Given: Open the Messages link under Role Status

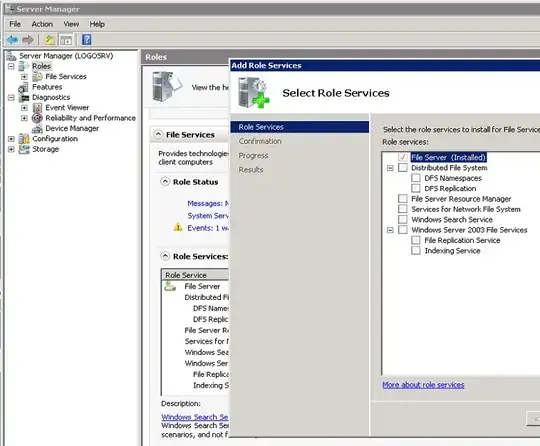Looking at the screenshot, I should [x=208, y=204].
